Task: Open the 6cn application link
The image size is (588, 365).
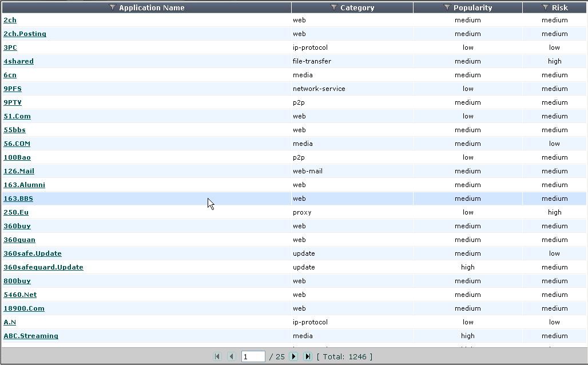Action: (x=10, y=75)
